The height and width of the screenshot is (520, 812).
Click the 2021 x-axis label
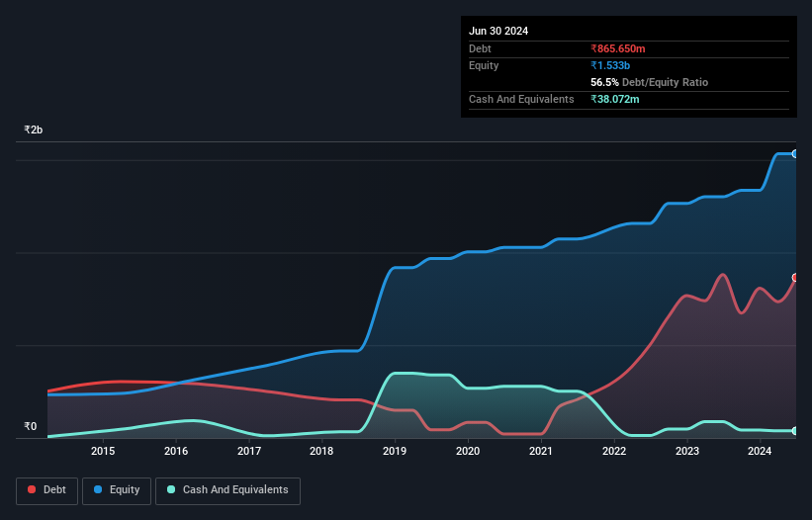click(541, 451)
